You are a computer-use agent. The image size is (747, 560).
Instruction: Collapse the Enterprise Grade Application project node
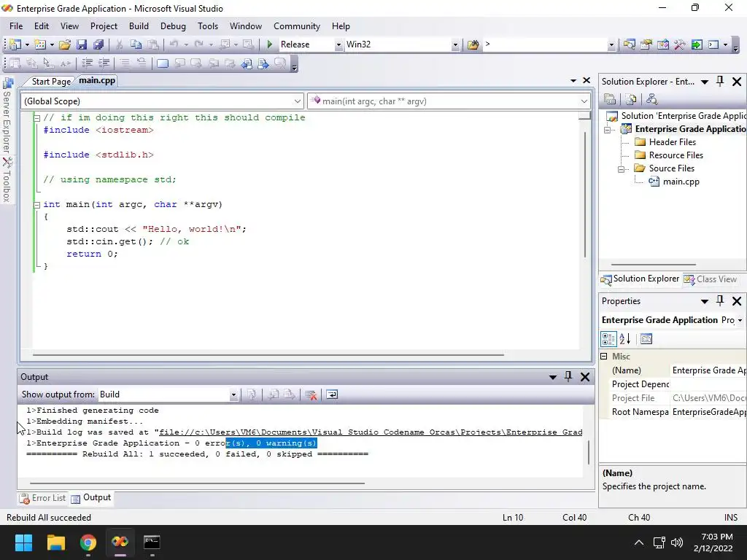point(608,130)
